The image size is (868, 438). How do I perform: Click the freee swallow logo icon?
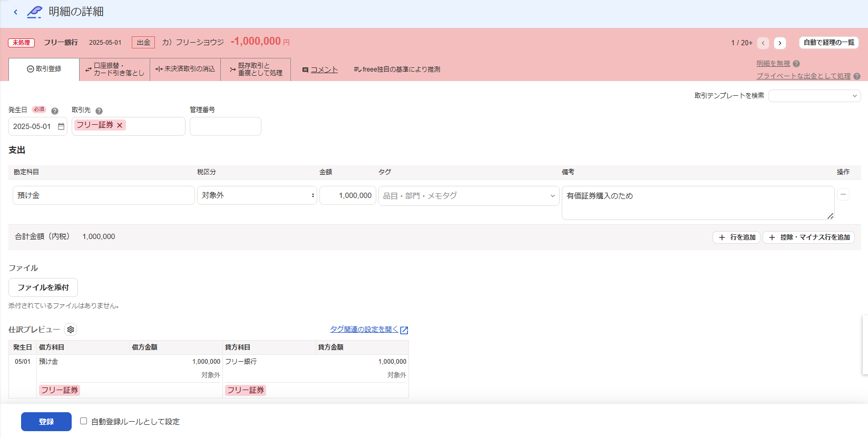coord(35,12)
